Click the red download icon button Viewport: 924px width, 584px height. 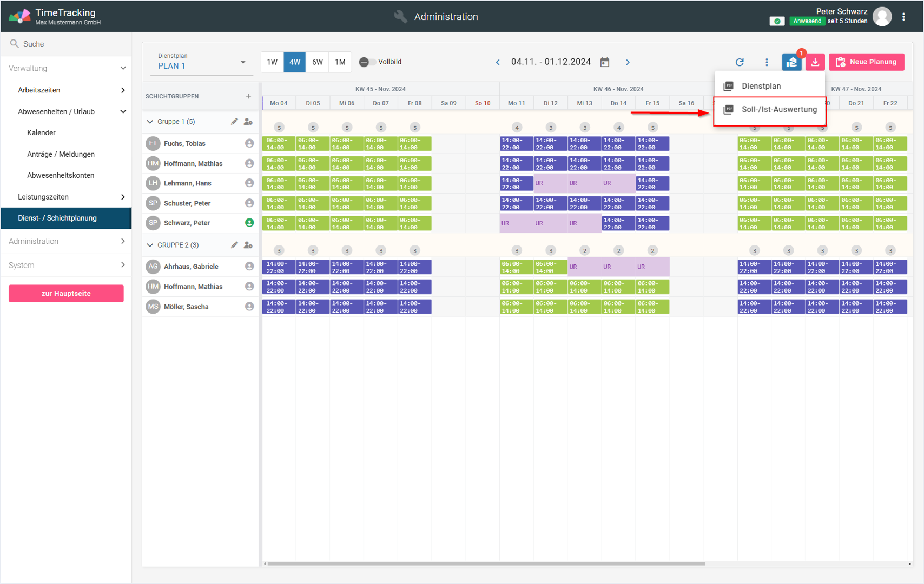[x=815, y=62]
